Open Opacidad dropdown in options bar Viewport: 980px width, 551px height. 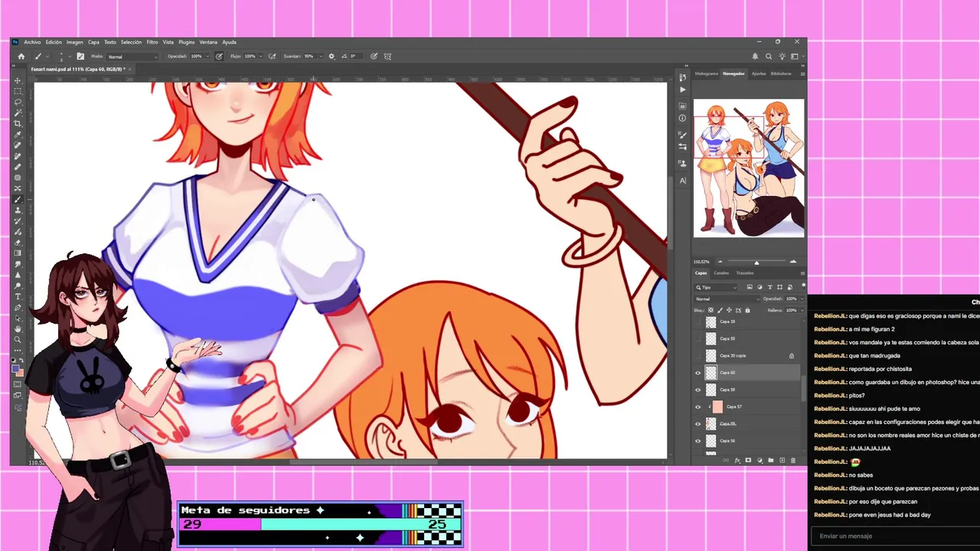point(207,56)
